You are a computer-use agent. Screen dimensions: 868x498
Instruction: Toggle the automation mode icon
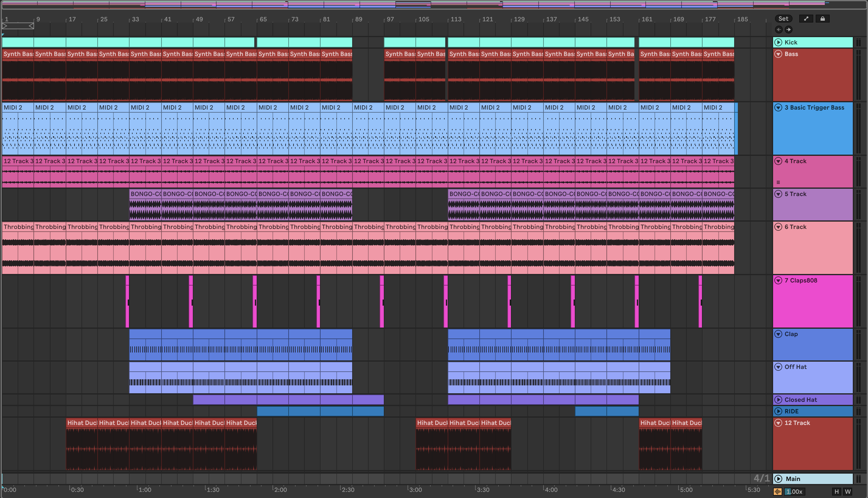(806, 19)
